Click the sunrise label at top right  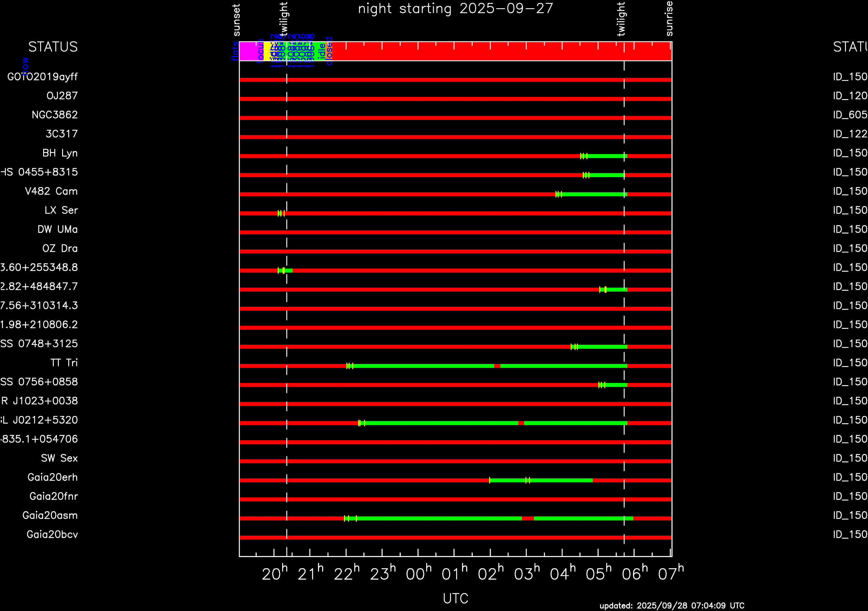(669, 18)
